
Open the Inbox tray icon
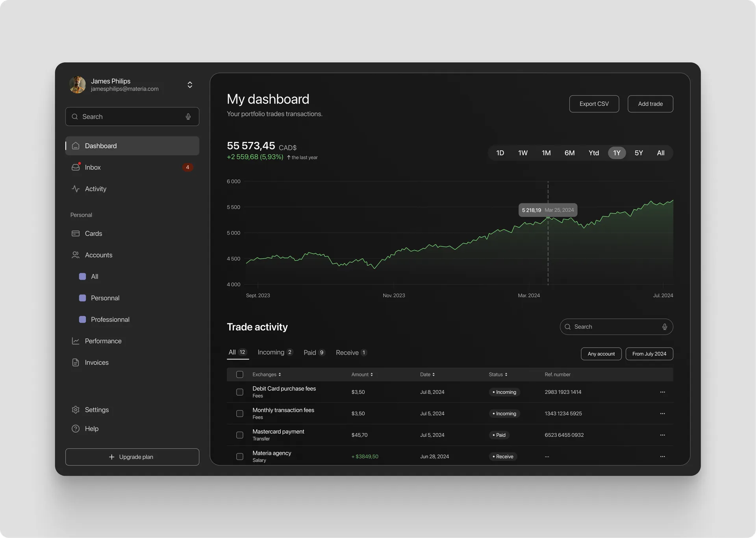76,167
